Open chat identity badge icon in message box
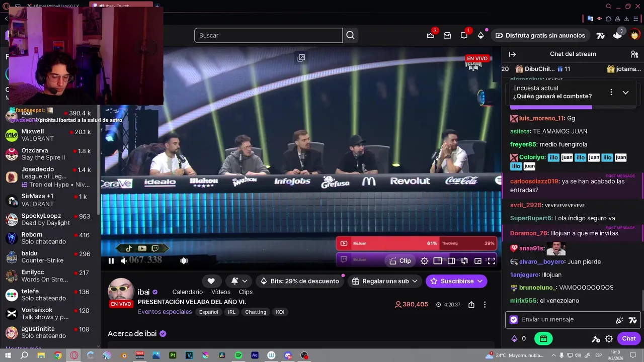 point(514,320)
